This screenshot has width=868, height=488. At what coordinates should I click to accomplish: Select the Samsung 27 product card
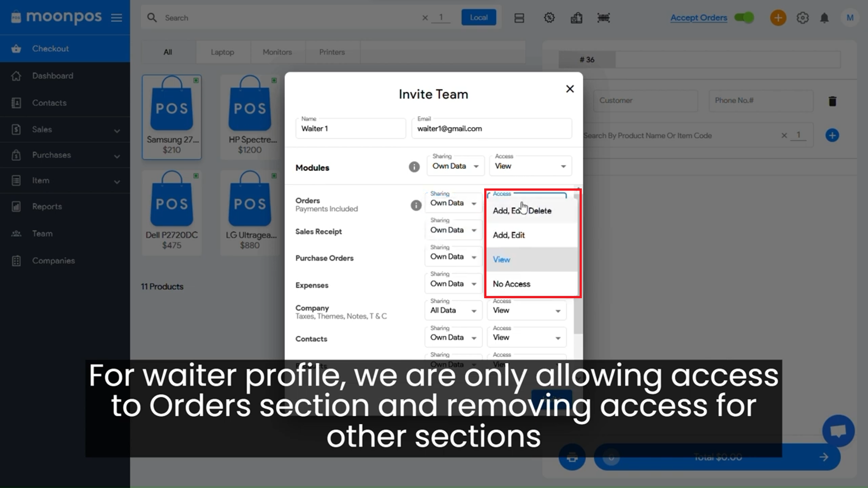(172, 117)
